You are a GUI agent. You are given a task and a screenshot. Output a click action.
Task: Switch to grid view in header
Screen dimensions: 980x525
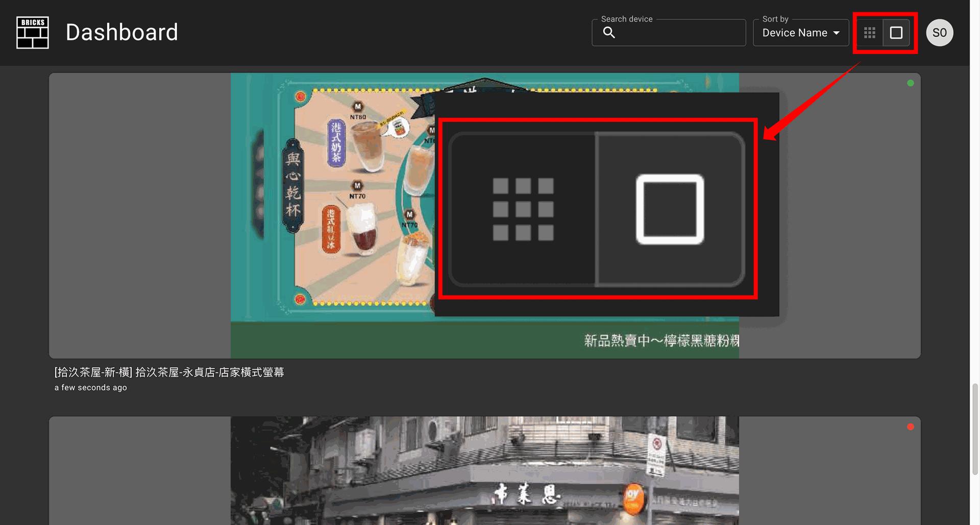pos(870,33)
